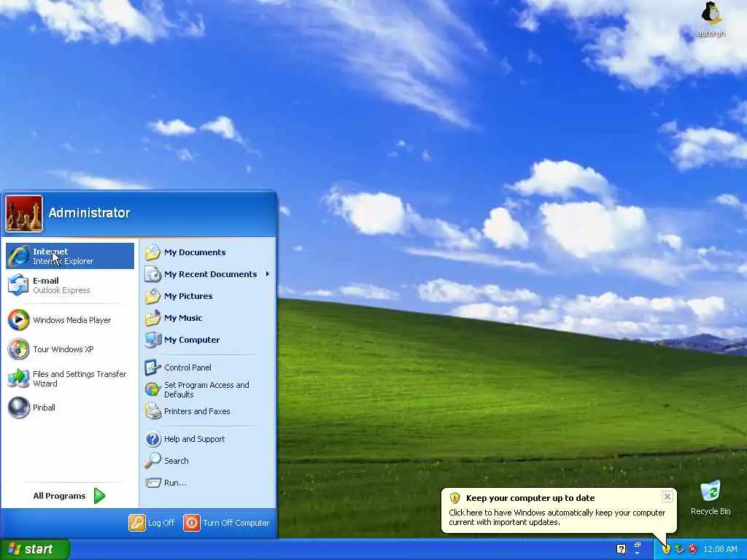Choose the Control Panel menu label
Image resolution: width=747 pixels, height=560 pixels.
(187, 367)
